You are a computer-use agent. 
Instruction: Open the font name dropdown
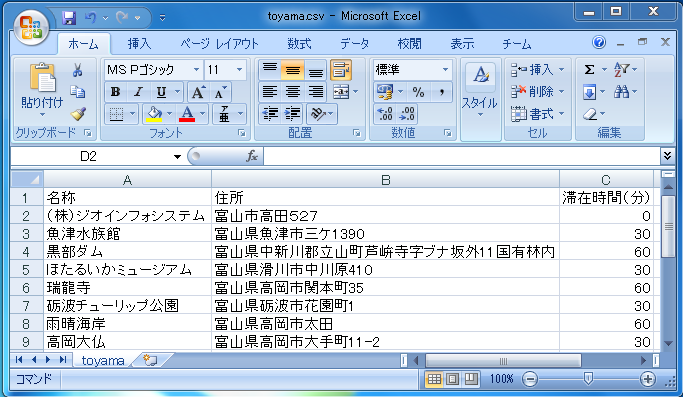click(x=196, y=70)
